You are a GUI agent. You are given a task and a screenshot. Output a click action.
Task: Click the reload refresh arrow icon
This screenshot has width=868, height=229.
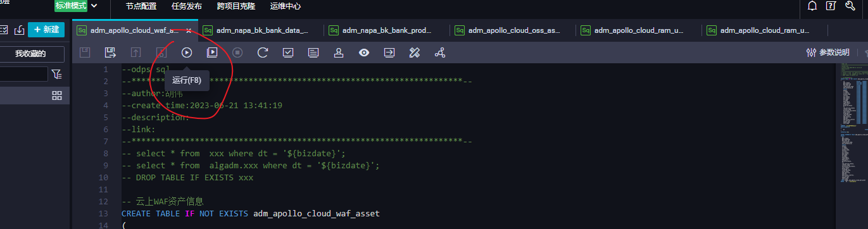tap(263, 53)
